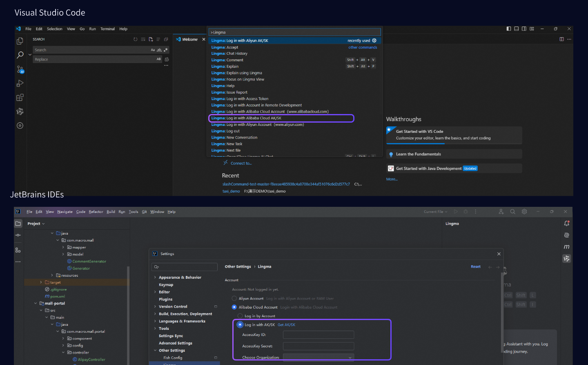This screenshot has width=588, height=365.
Task: Open the Choose Organization dropdown
Action: [x=318, y=358]
